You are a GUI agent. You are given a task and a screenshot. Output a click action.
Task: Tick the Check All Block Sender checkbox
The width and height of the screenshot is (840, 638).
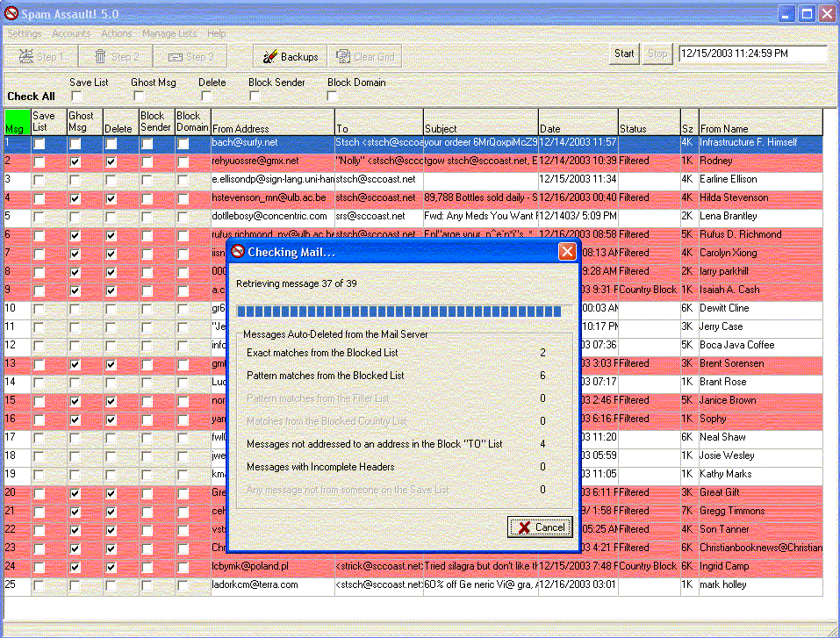255,97
